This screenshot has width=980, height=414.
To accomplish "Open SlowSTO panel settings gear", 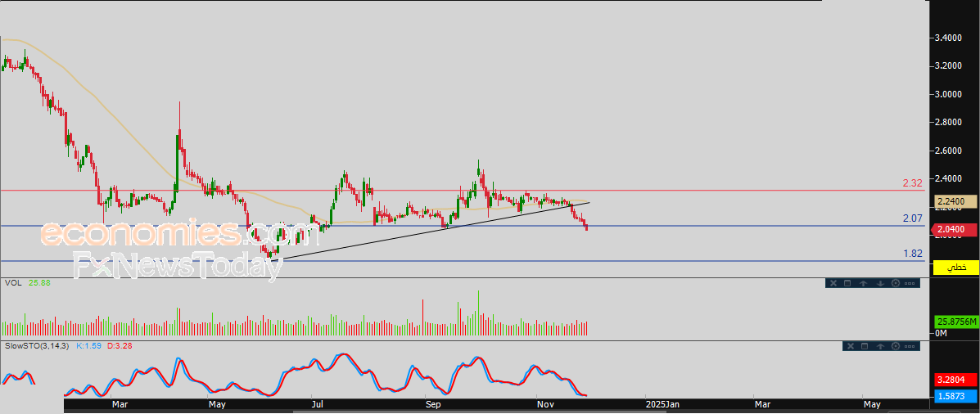I will pos(896,346).
